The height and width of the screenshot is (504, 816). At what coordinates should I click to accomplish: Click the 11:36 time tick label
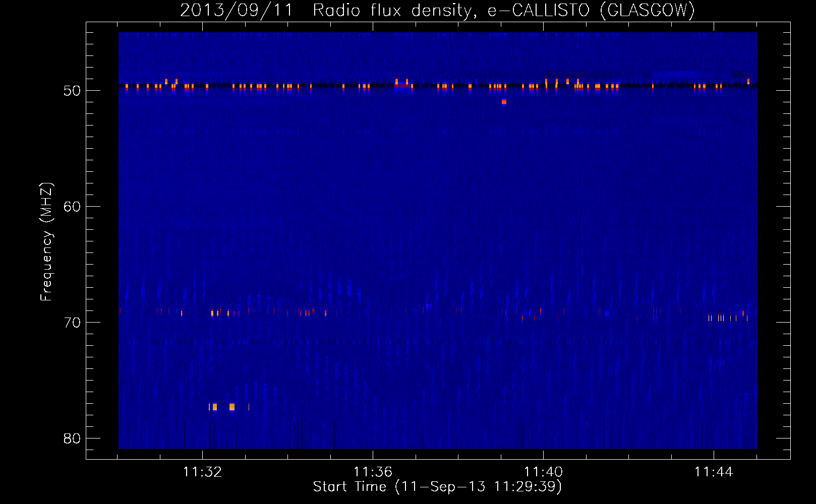pyautogui.click(x=373, y=472)
